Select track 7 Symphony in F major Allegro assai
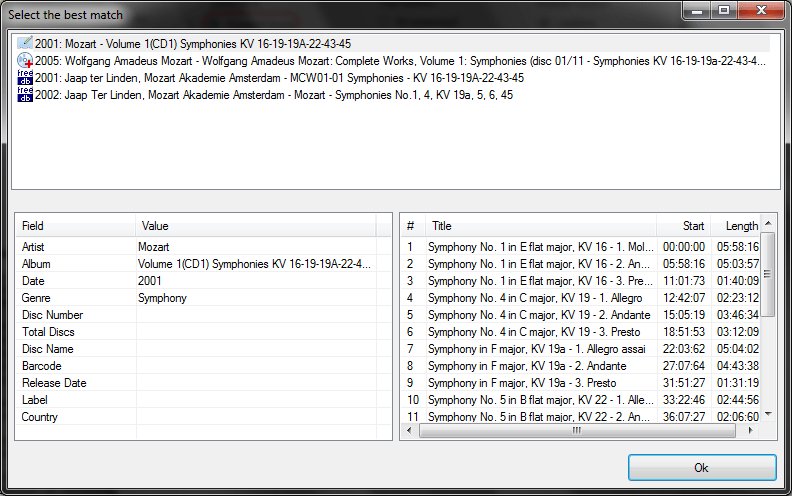This screenshot has height=496, width=792. point(582,349)
